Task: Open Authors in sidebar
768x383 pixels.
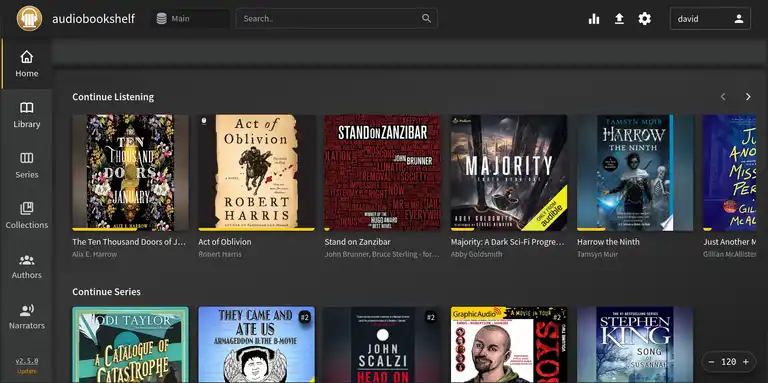Action: (x=26, y=266)
